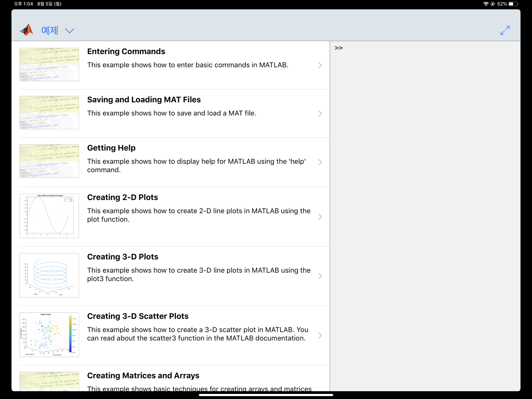Open the 3-D helix plot thumbnail
The width and height of the screenshot is (532, 399).
(x=49, y=275)
